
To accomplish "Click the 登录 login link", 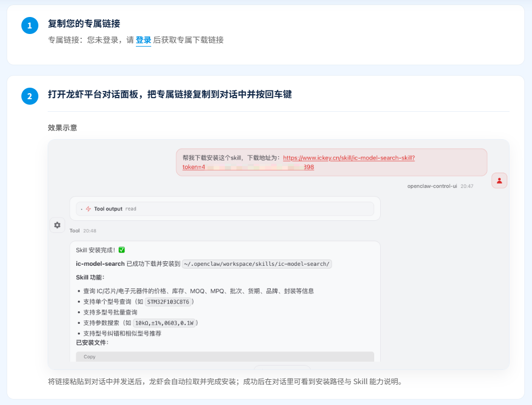I will click(143, 40).
